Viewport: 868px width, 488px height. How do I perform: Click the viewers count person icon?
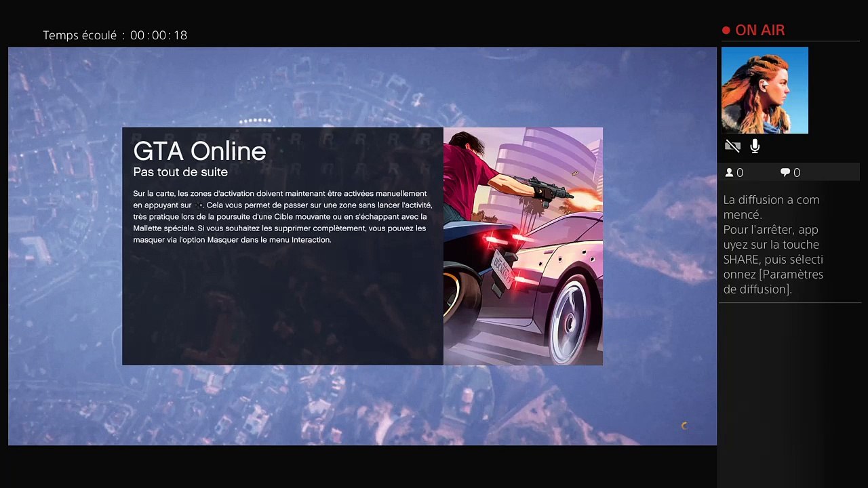coord(730,173)
